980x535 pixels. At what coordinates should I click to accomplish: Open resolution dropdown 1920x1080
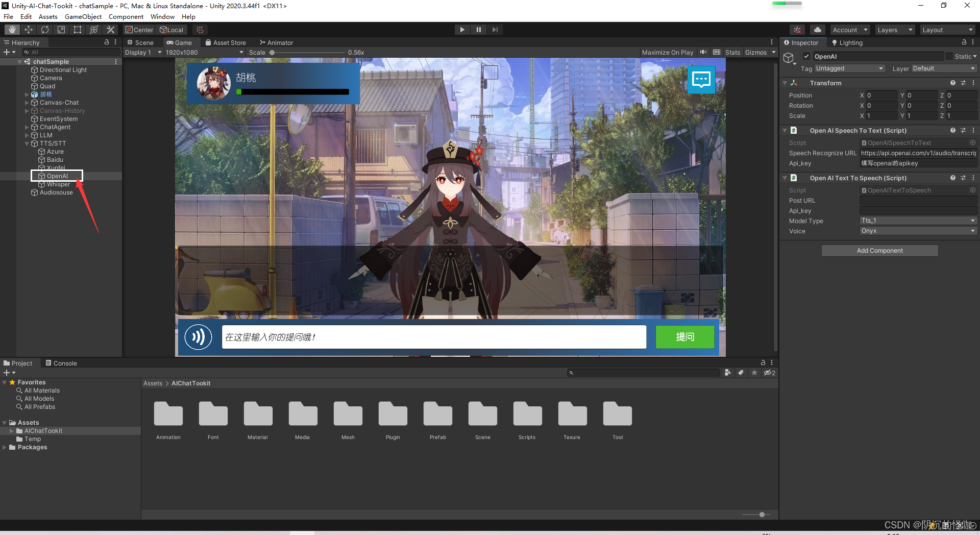[204, 52]
